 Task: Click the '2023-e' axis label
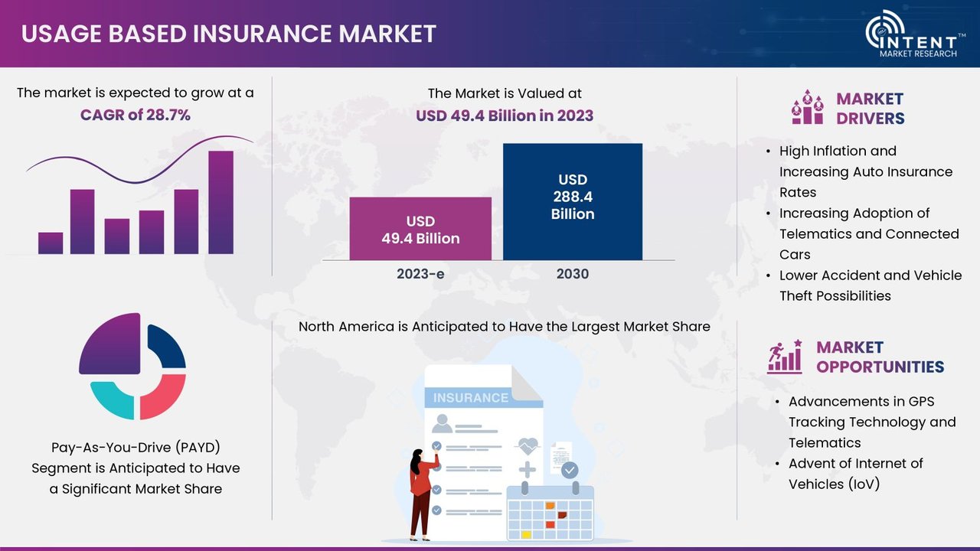point(420,273)
